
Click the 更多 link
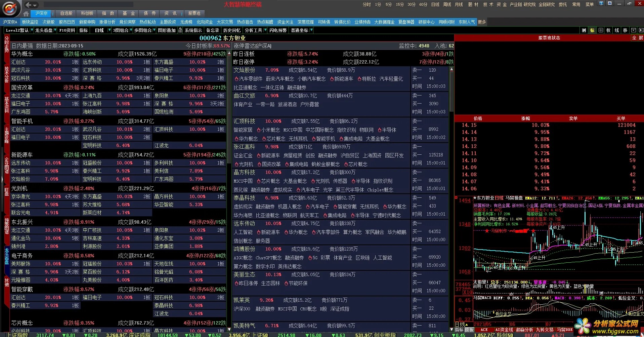[x=482, y=22]
